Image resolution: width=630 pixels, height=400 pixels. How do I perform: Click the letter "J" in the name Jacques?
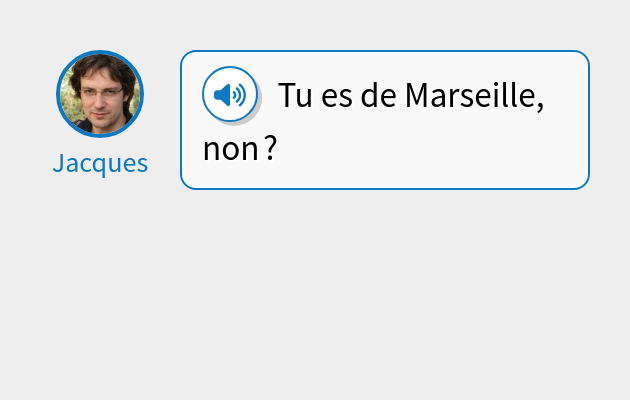[x=58, y=163]
